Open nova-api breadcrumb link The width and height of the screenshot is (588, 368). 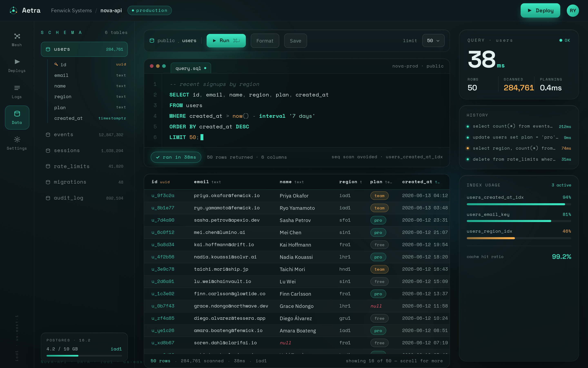[x=111, y=10]
